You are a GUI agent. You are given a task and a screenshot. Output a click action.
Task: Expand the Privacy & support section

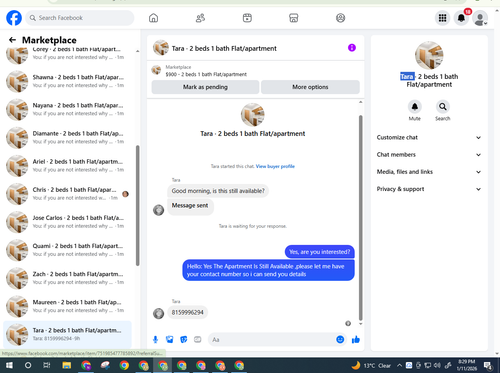429,189
